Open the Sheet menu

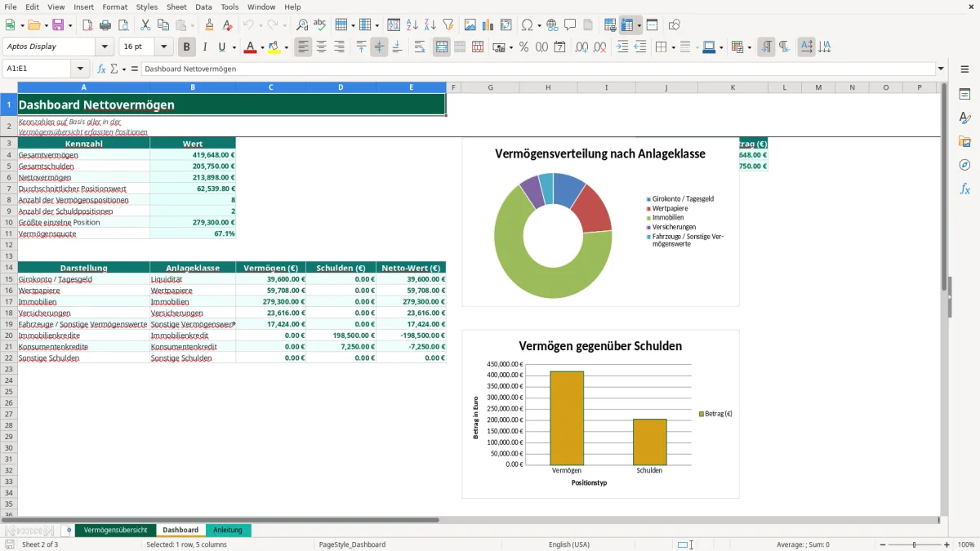177,7
